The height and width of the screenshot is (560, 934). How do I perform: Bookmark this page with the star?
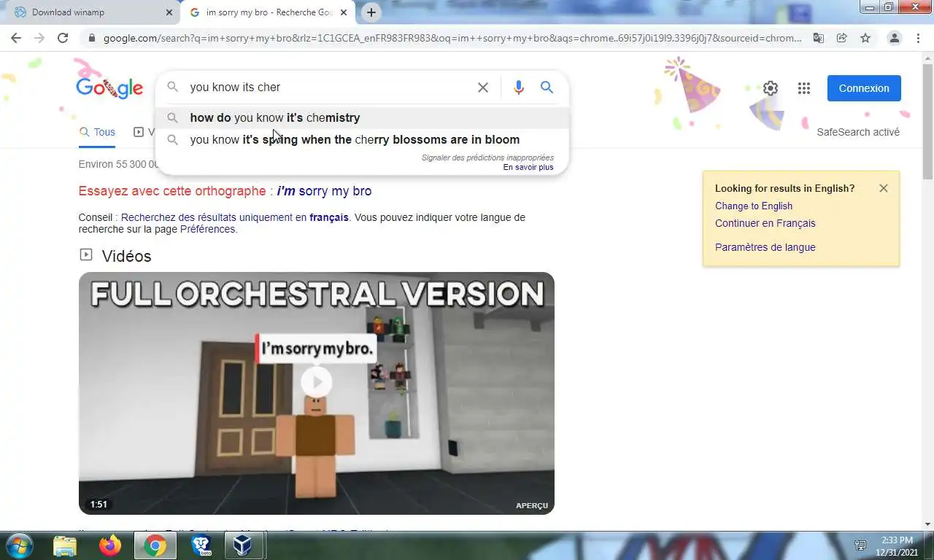click(x=865, y=38)
